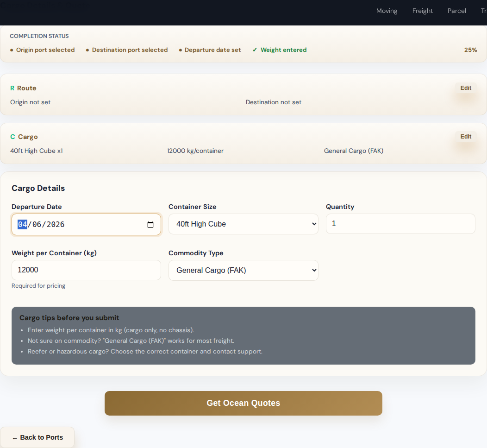The image size is (487, 448).
Task: Click the Weight per Container field
Action: tap(86, 270)
